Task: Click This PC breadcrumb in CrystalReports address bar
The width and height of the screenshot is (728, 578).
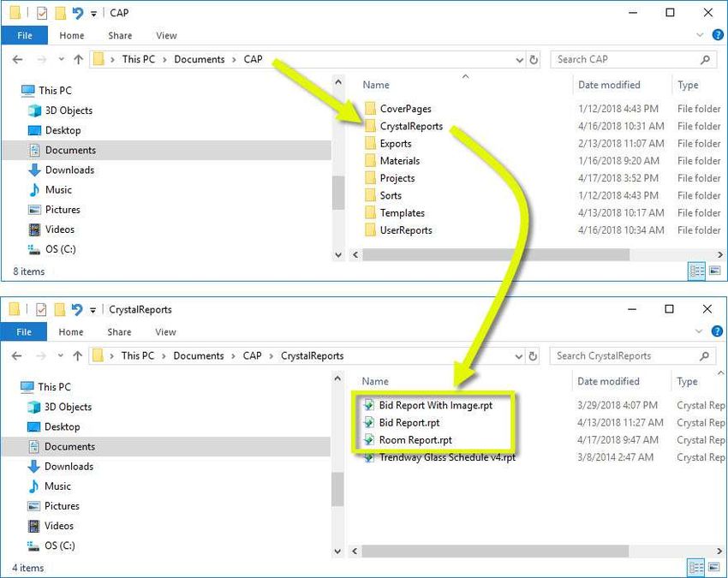Action: [x=137, y=356]
